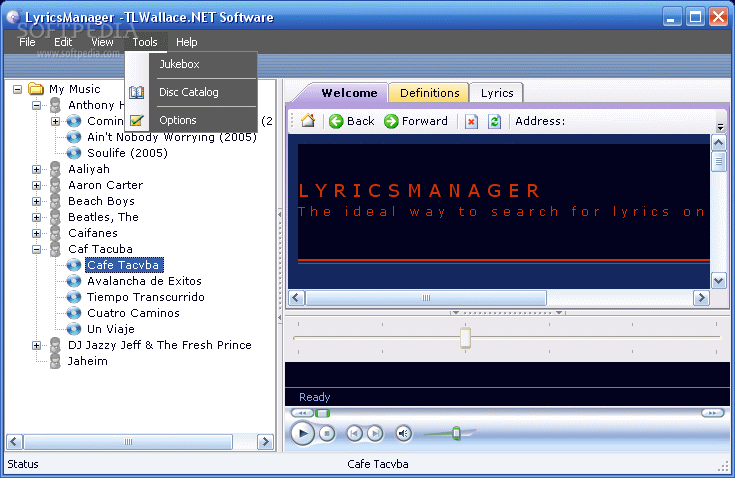Click the rewind button on seek bar
735x478 pixels.
pos(302,413)
